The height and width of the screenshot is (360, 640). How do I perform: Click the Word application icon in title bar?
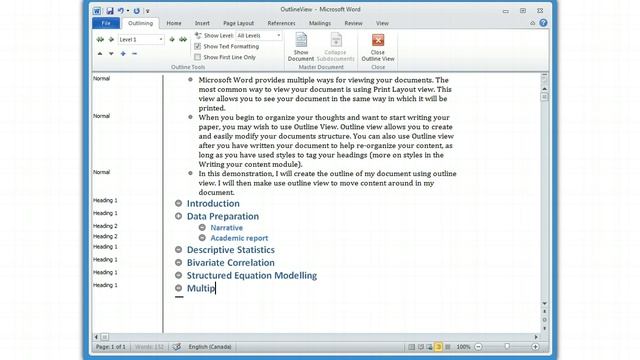[97, 11]
